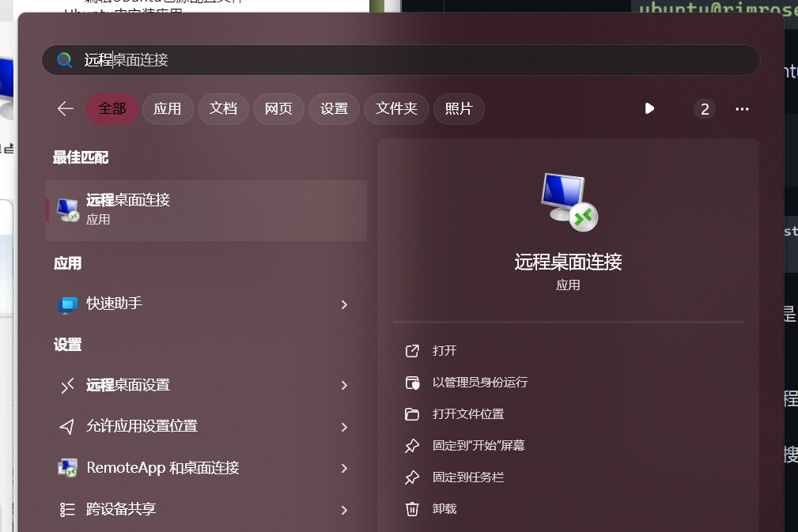The height and width of the screenshot is (532, 798).
Task: Click the trash icon beside 卸载
Action: (x=412, y=509)
